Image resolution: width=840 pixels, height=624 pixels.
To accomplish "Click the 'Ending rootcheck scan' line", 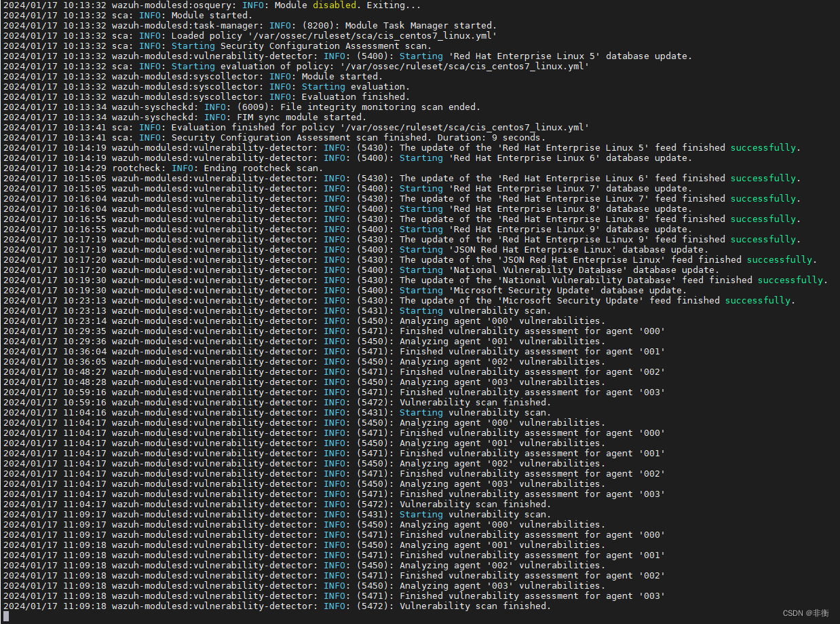I will click(x=163, y=168).
